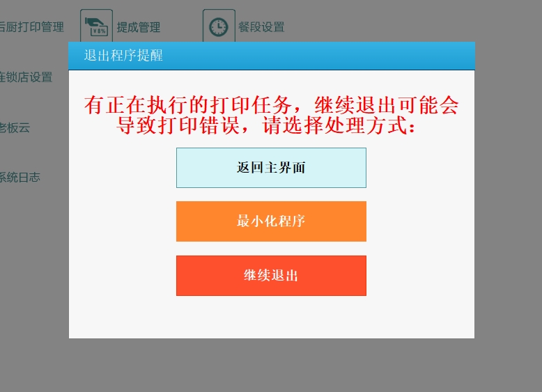542x392 pixels.
Task: Open the 老板云 entry
Action: click(x=15, y=127)
